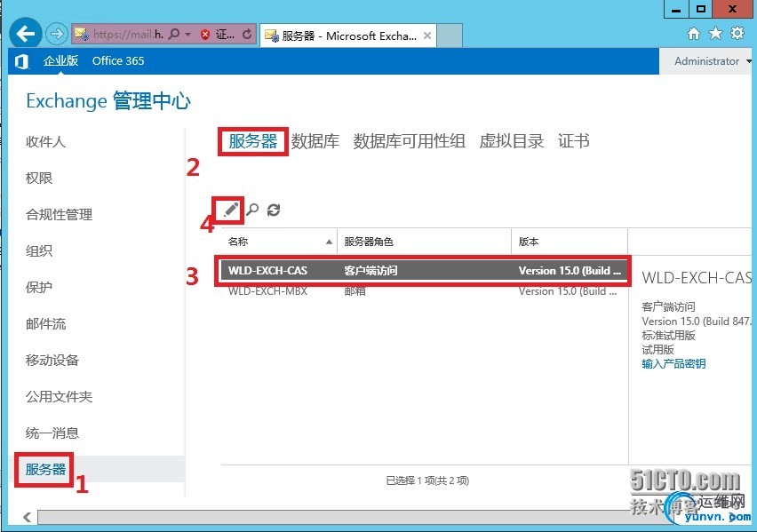757x532 pixels.
Task: Select the 服务器 top tab
Action: 253,141
